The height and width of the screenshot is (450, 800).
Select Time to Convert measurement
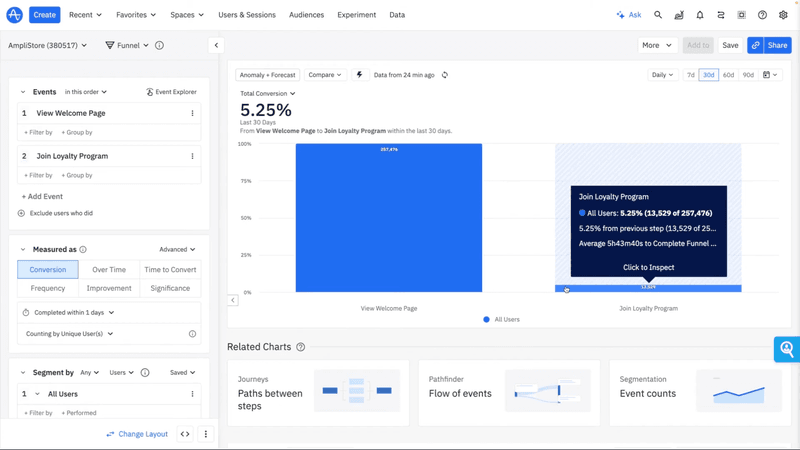point(170,269)
